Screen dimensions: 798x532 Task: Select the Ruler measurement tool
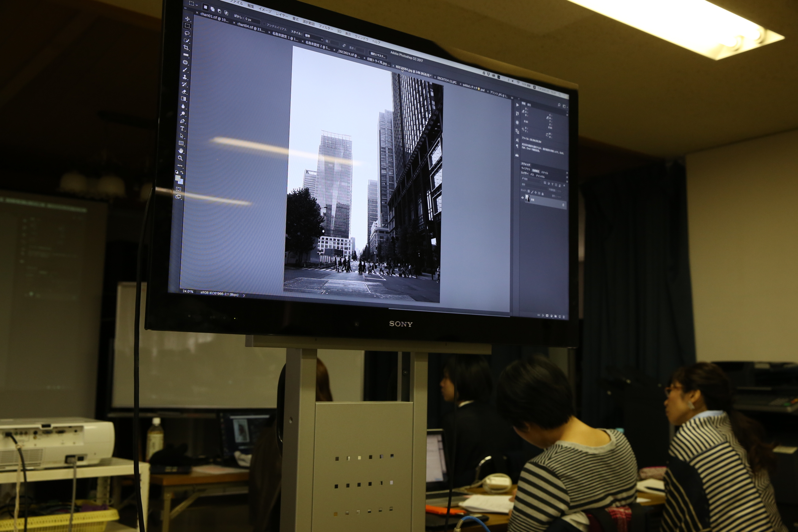click(x=186, y=55)
